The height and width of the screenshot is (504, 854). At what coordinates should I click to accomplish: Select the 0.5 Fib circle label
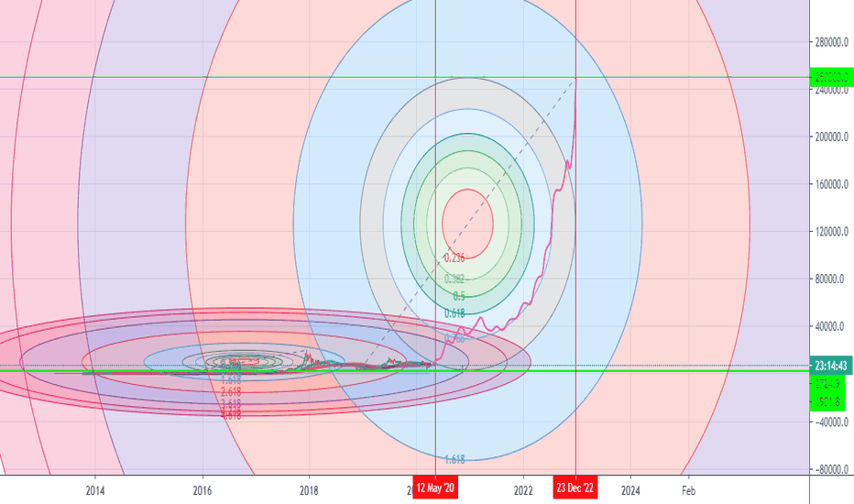pyautogui.click(x=459, y=296)
